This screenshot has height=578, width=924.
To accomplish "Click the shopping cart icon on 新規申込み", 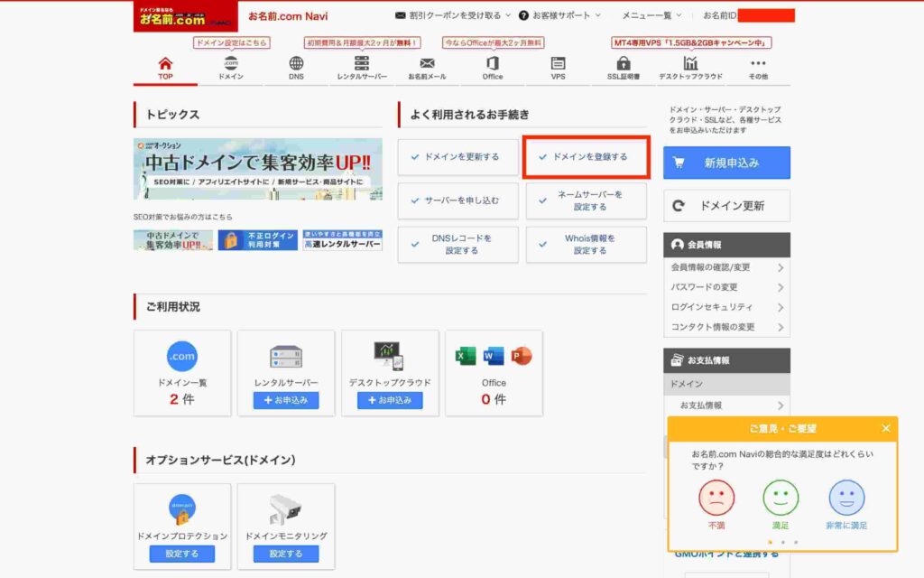I will click(x=679, y=163).
